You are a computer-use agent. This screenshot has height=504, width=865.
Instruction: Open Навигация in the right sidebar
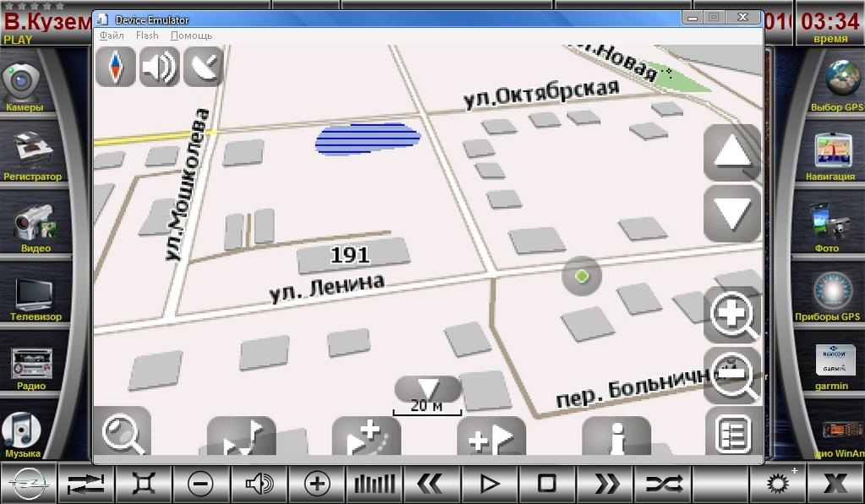831,156
